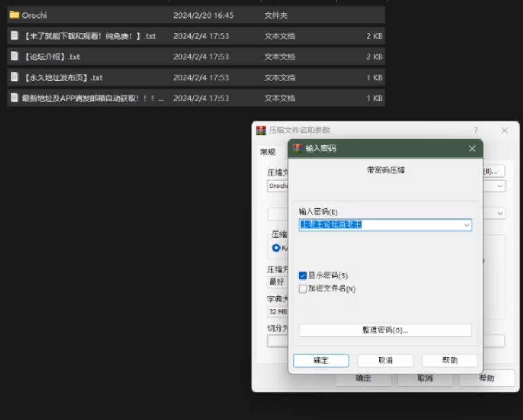Viewport: 523px width, 420px height.
Task: Click the 【永久地址发布页】.txt file icon
Action: (14, 77)
